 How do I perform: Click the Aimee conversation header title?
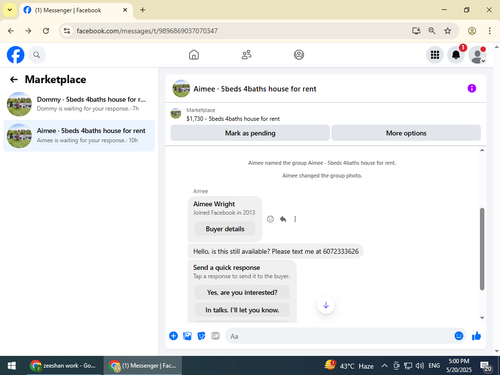[255, 89]
